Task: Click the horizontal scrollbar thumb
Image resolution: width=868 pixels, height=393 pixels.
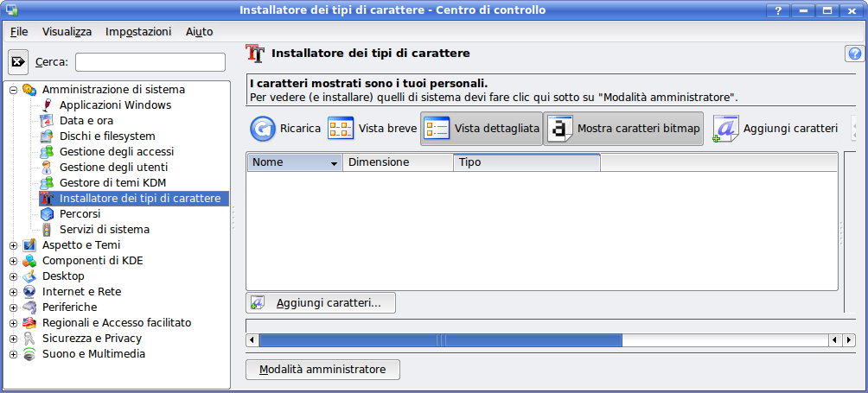Action: pos(440,340)
